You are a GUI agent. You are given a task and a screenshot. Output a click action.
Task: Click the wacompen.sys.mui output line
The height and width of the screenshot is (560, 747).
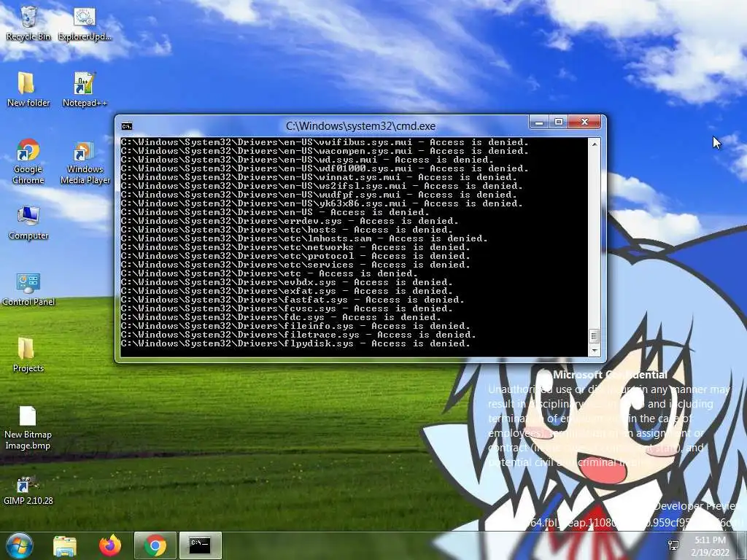325,151
